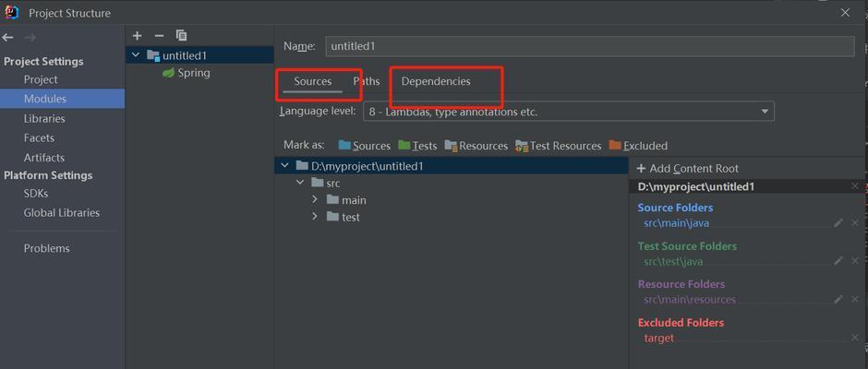Collapse the untitled1 module tree node
The height and width of the screenshot is (369, 868).
tap(137, 55)
